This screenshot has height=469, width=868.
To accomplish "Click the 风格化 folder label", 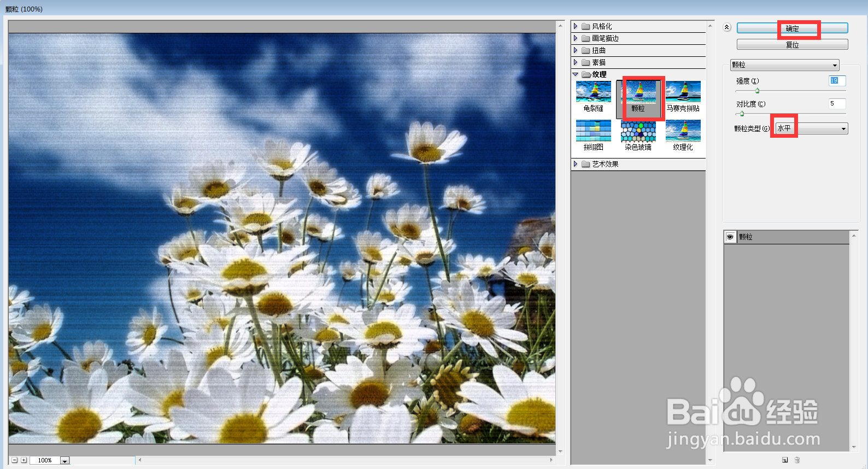I will (602, 26).
